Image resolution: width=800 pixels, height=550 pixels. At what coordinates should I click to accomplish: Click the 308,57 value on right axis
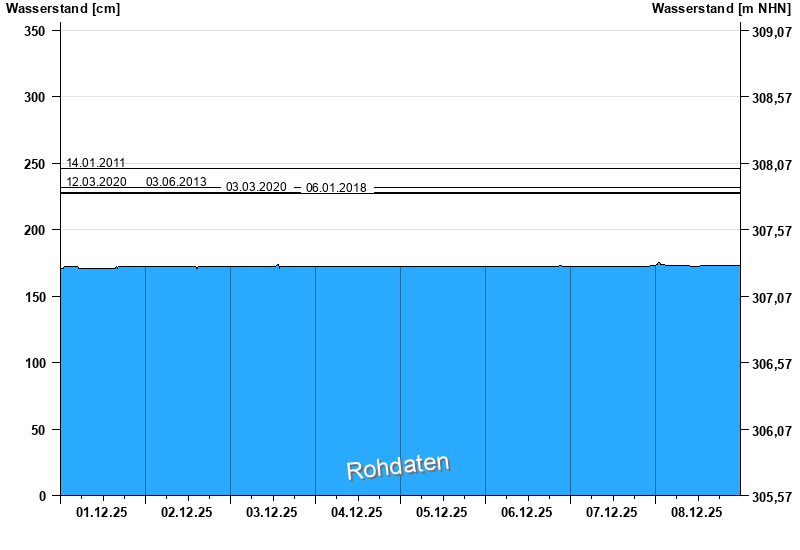[x=772, y=98]
